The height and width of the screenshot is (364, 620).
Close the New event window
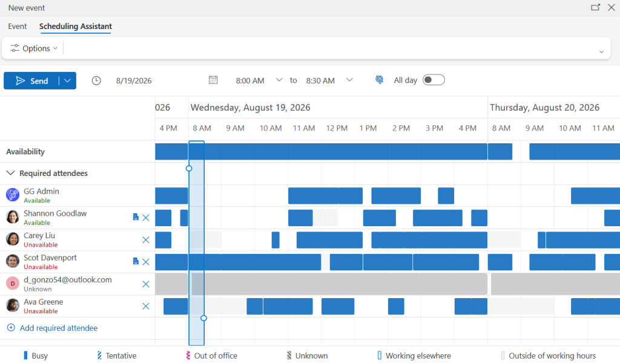[x=612, y=7]
